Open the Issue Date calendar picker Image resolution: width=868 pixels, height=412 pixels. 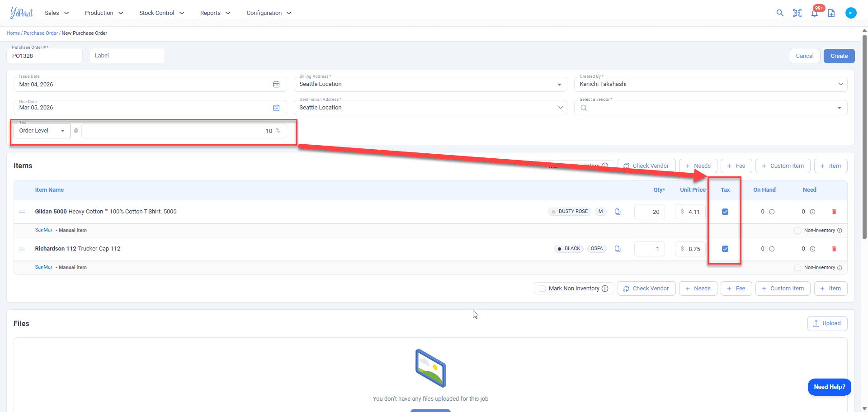(x=276, y=85)
